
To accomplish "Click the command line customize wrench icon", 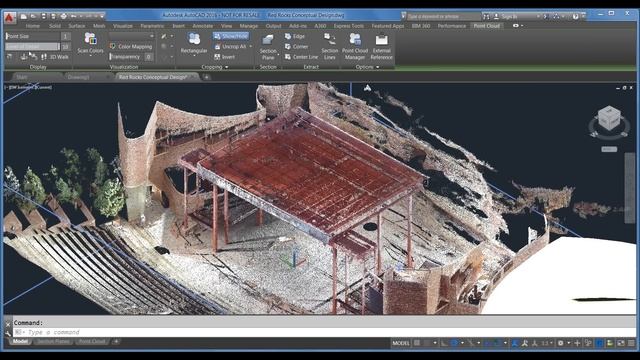I will (x=8, y=333).
